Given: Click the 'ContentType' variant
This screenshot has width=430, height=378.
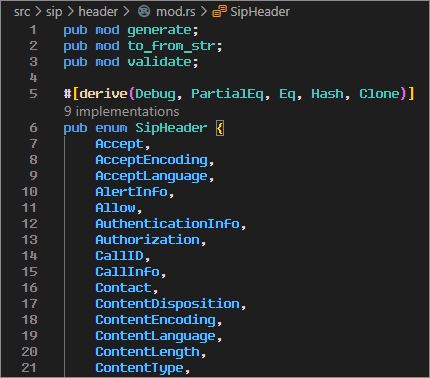Looking at the screenshot, I should (139, 368).
